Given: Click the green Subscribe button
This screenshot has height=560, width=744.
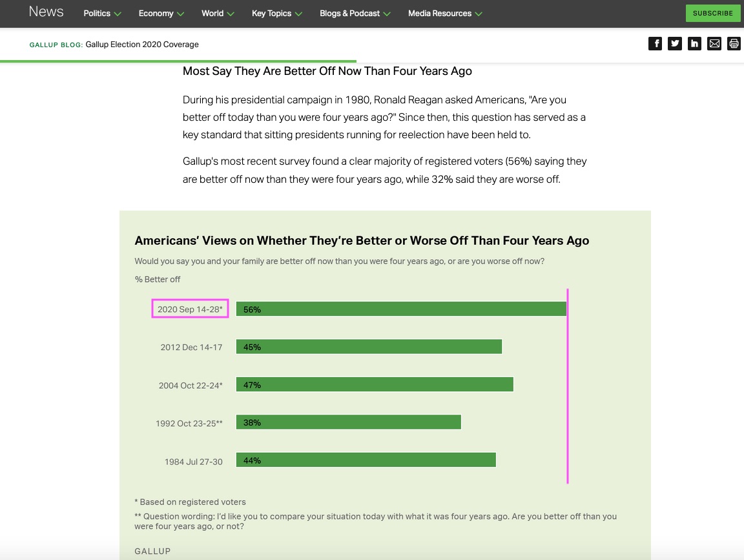Looking at the screenshot, I should point(713,14).
